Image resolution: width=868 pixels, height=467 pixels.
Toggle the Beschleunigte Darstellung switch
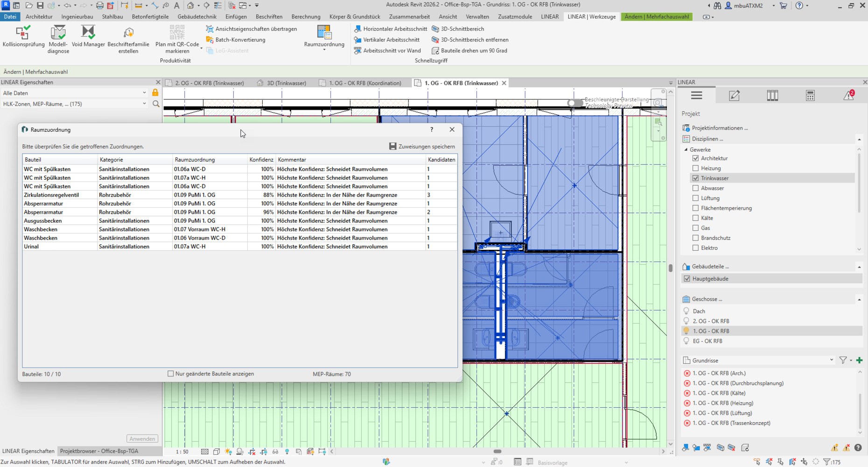pos(575,103)
